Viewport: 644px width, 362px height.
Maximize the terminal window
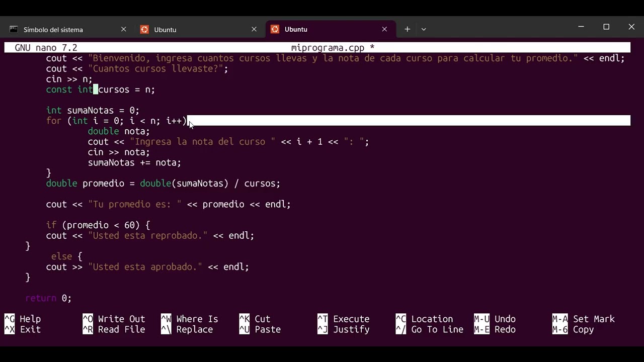606,27
